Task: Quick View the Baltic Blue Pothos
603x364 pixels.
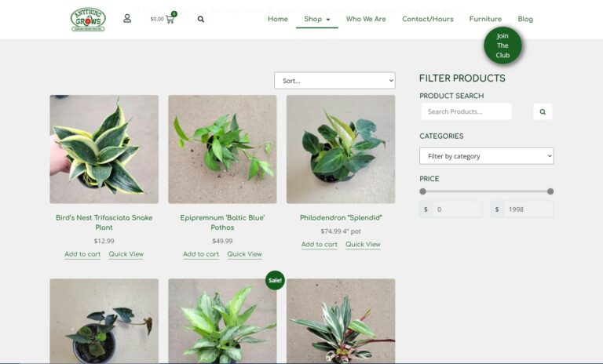Action: point(245,254)
